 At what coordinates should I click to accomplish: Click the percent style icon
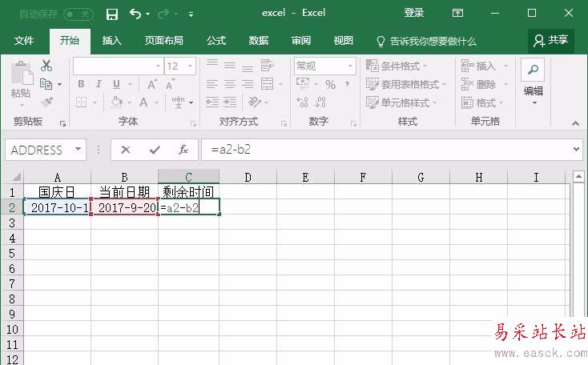330,84
